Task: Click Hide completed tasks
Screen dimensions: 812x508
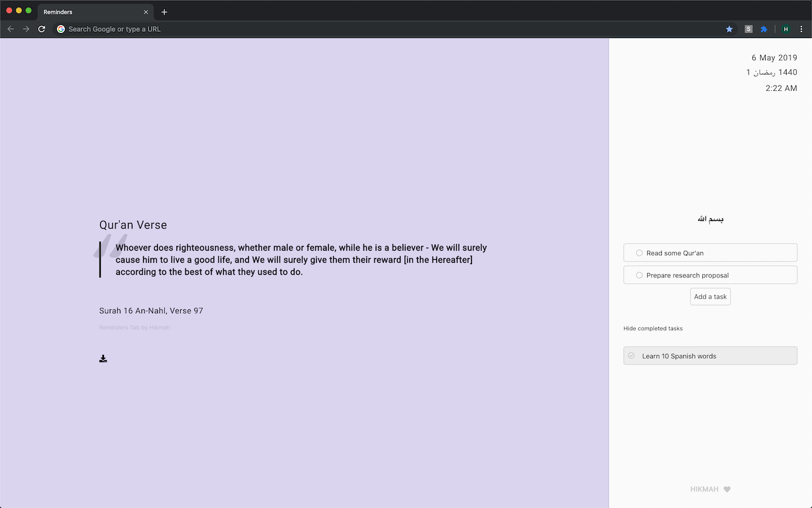Action: (653, 328)
